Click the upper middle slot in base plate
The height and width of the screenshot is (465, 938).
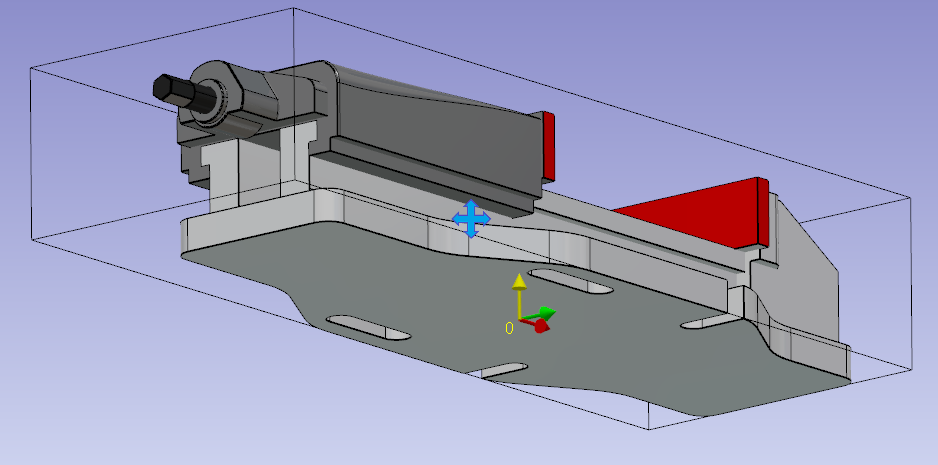(x=568, y=281)
